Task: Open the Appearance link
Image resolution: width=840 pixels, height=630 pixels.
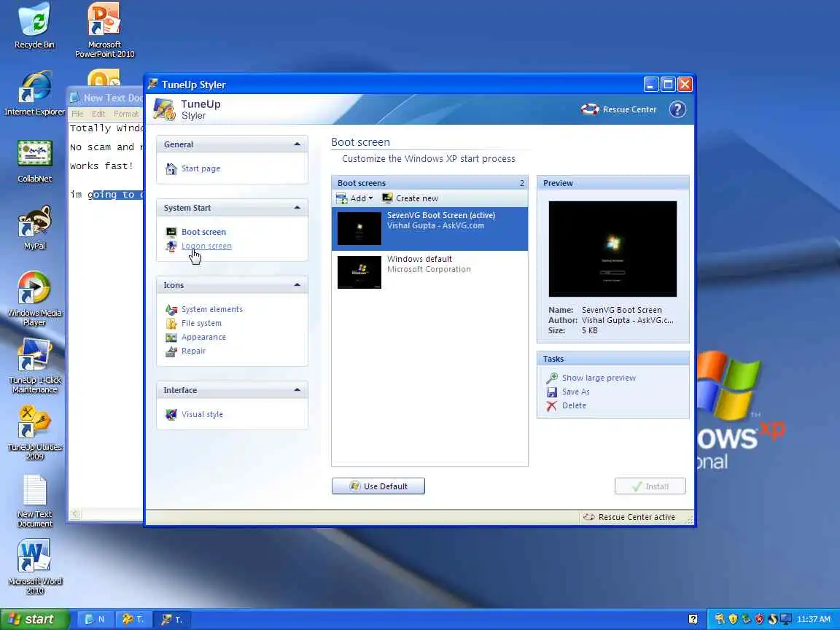Action: point(203,337)
